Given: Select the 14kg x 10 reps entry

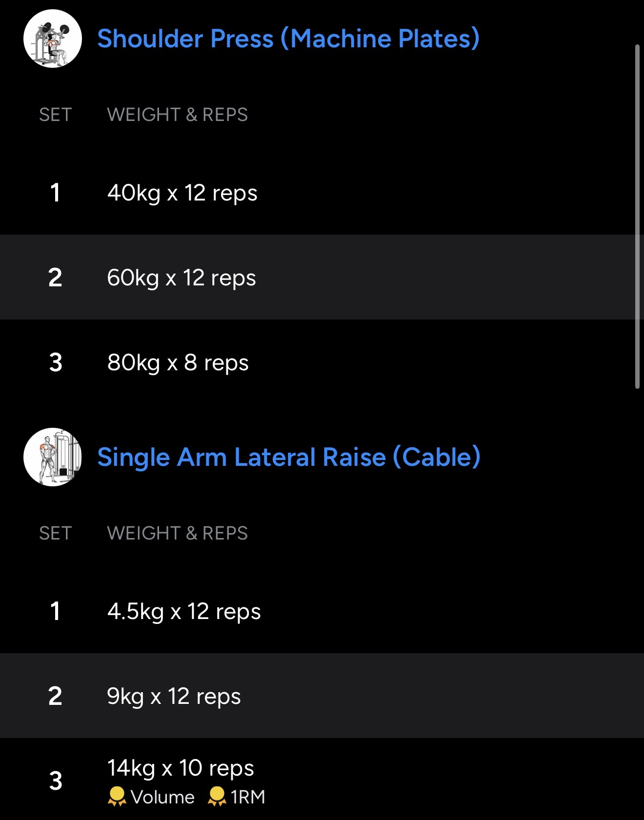Looking at the screenshot, I should pos(181,768).
